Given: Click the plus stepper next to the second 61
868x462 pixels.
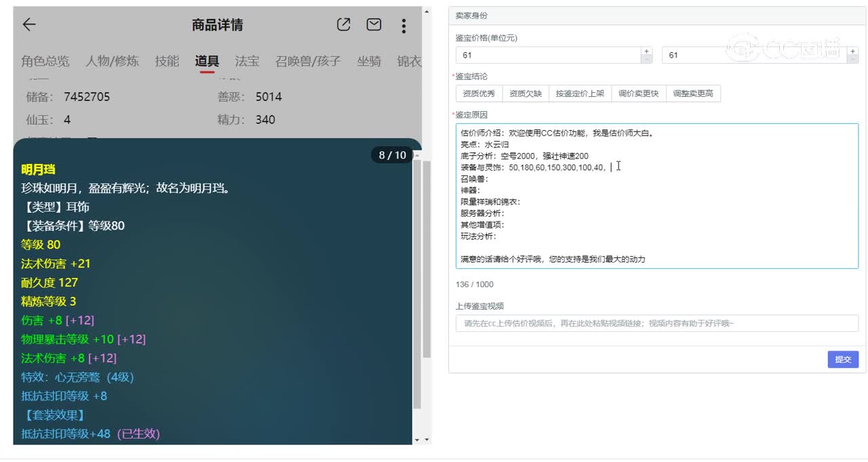Looking at the screenshot, I should tap(852, 51).
